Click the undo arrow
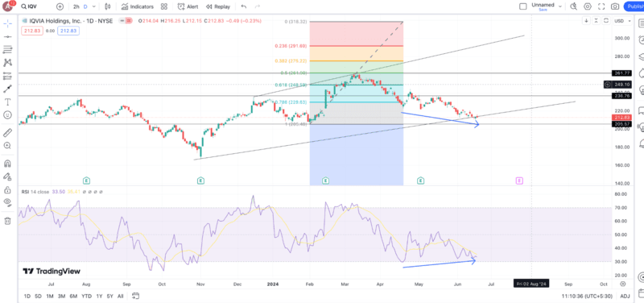The width and height of the screenshot is (644, 303). point(244,6)
